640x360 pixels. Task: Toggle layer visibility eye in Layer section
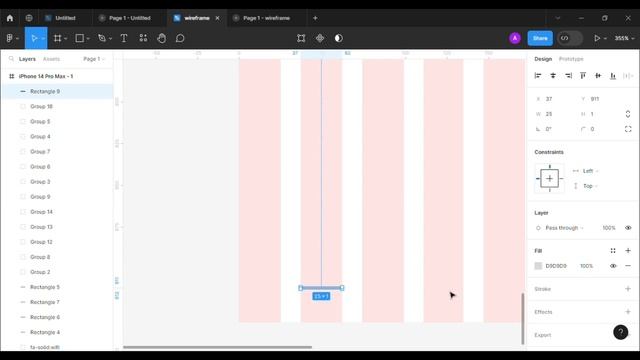(628, 228)
